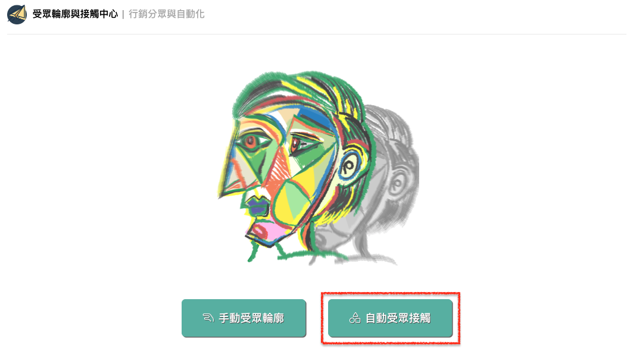
Task: Click the grey ear of shadow head
Action: (x=397, y=184)
